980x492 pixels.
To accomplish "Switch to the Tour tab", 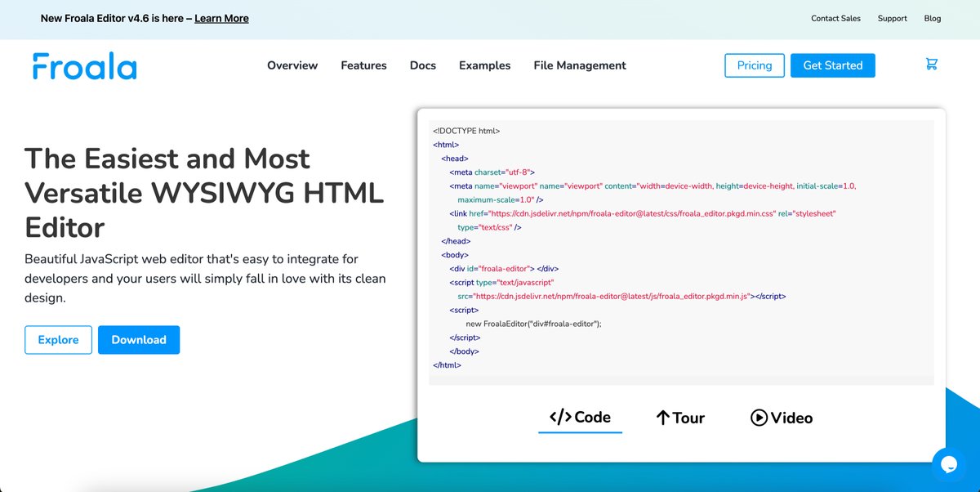I will point(679,418).
